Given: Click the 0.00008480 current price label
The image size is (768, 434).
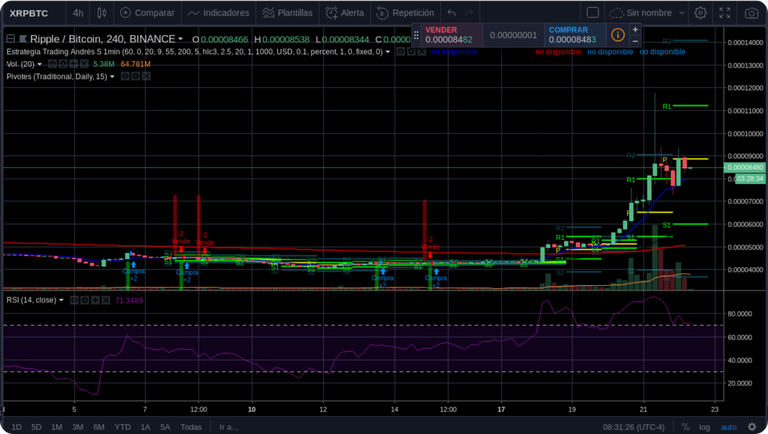Looking at the screenshot, I should point(745,168).
